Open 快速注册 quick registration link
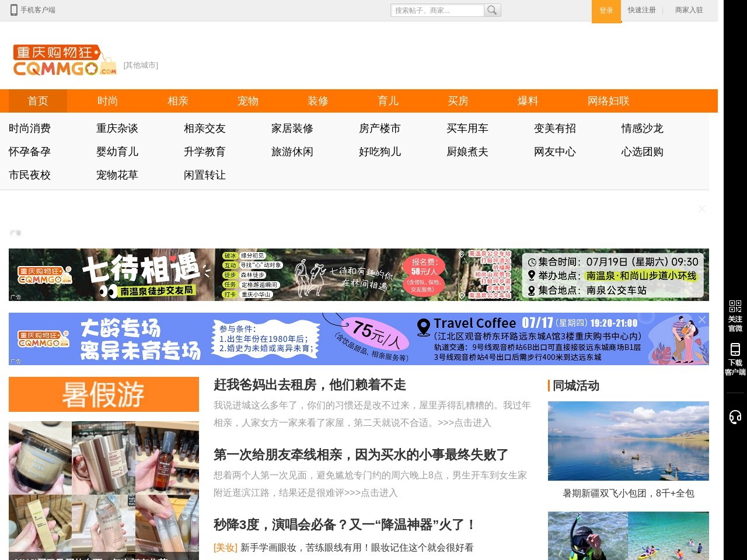 coord(641,10)
